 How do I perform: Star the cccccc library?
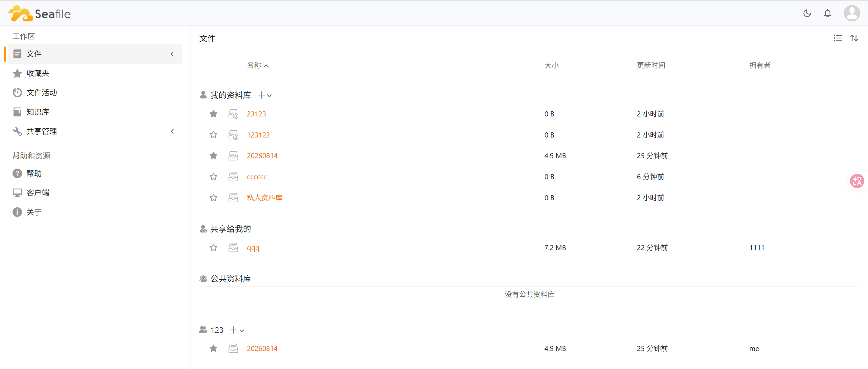pyautogui.click(x=213, y=177)
